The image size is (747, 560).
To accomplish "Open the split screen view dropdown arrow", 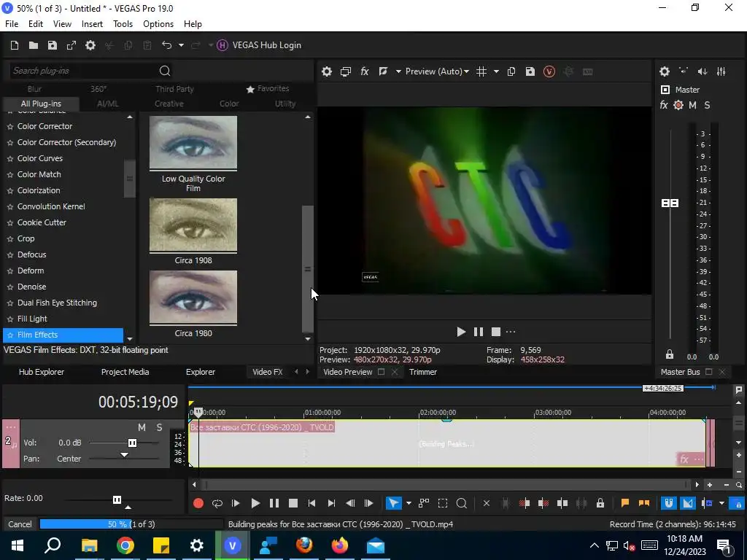I will pyautogui.click(x=398, y=71).
